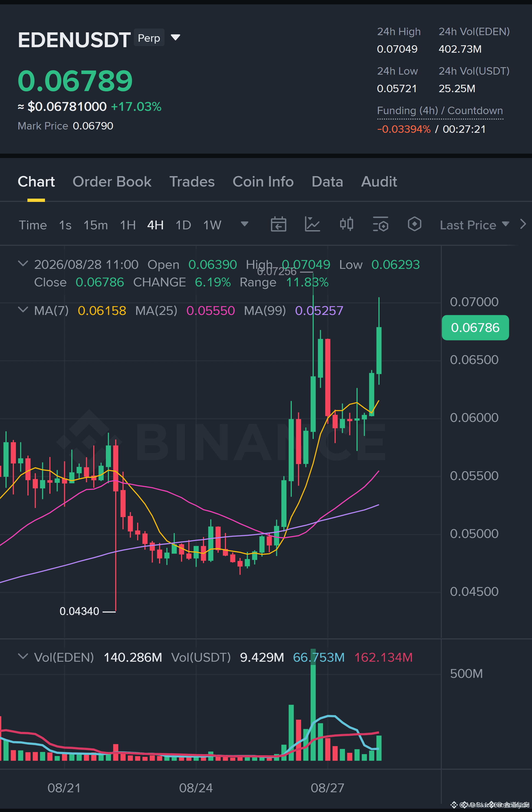
Task: Click the large last price 0.06789
Action: [75, 81]
